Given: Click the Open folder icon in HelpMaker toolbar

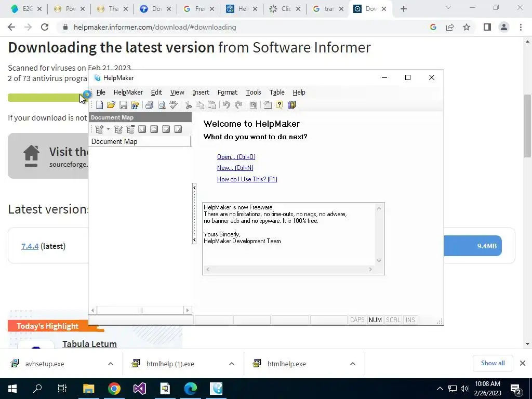Looking at the screenshot, I should coord(111,105).
